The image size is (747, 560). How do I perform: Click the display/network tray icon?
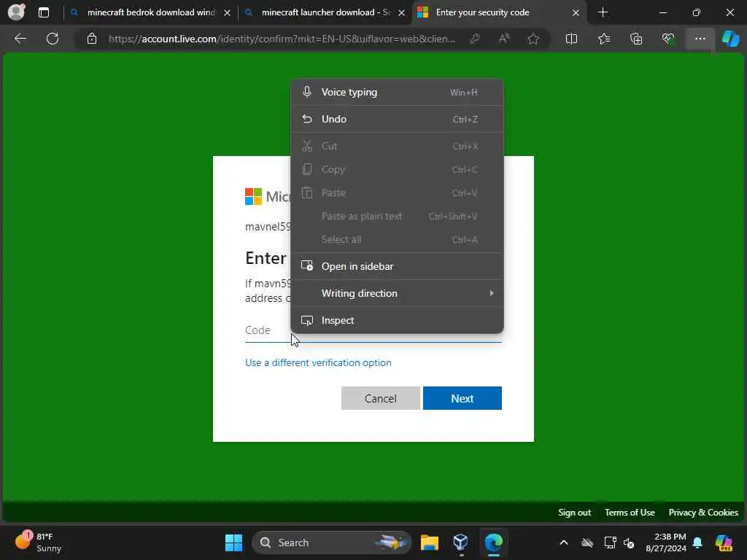[x=610, y=542]
